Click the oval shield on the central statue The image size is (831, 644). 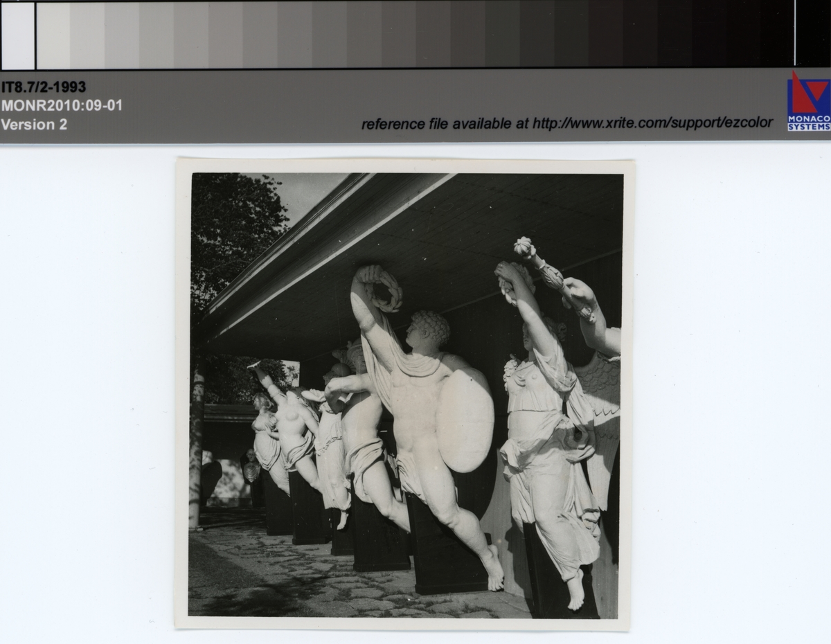[x=465, y=420]
